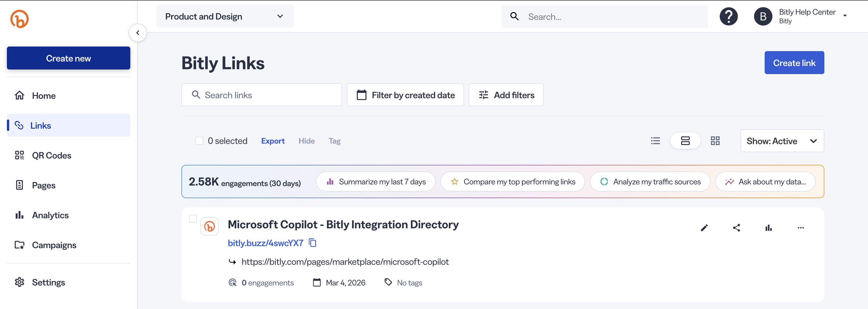Click the 2.58K engagements (30 days) text
The width and height of the screenshot is (868, 309).
click(245, 182)
